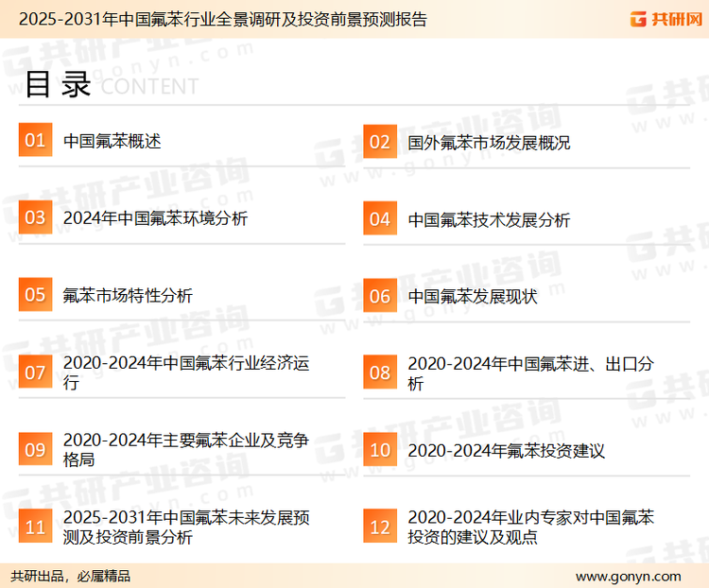Image resolution: width=709 pixels, height=588 pixels.
Task: Open chapter 2024年中国氟苯环境分析
Action: click(156, 218)
